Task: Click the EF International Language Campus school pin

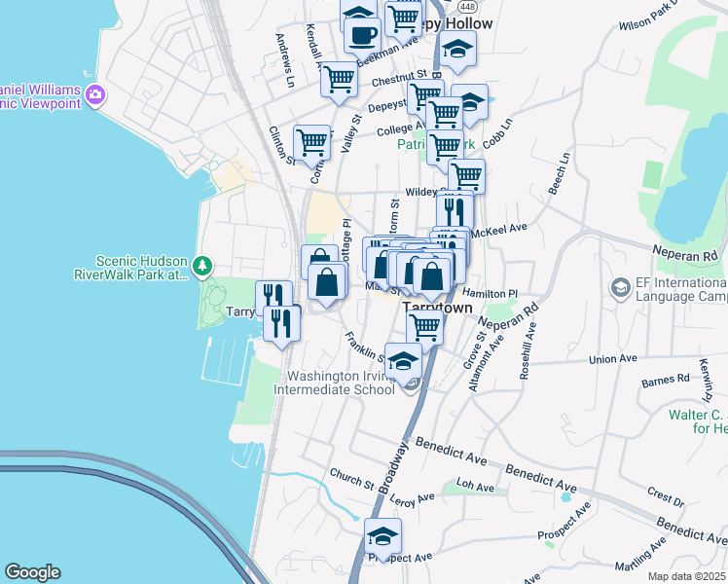Action: point(621,288)
